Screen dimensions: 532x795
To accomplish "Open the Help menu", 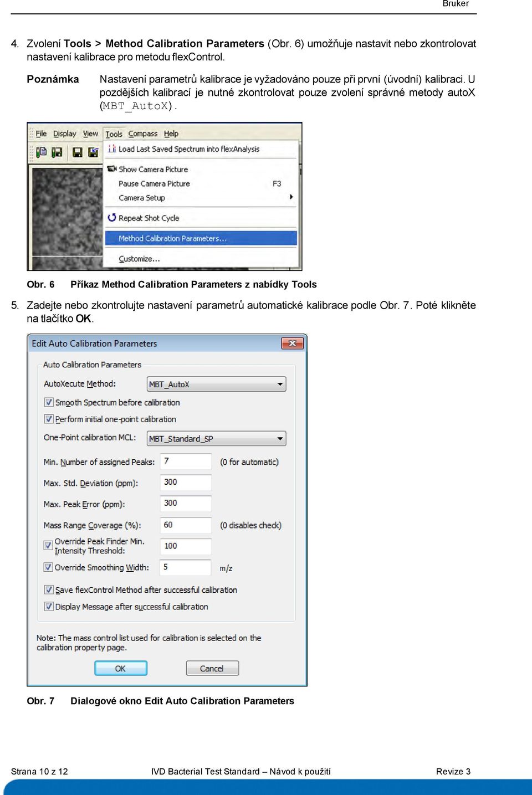I will point(171,134).
